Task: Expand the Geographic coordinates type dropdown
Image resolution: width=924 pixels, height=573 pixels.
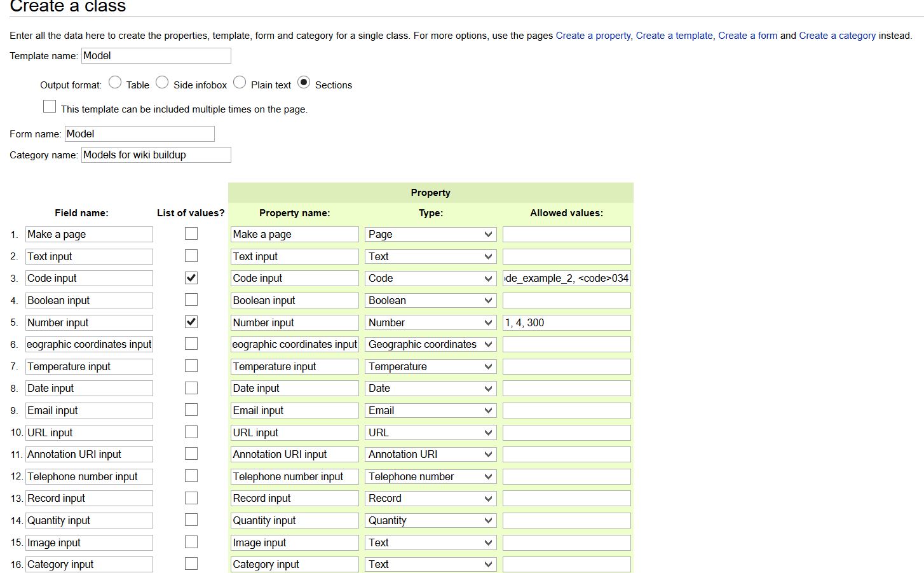Action: point(430,344)
